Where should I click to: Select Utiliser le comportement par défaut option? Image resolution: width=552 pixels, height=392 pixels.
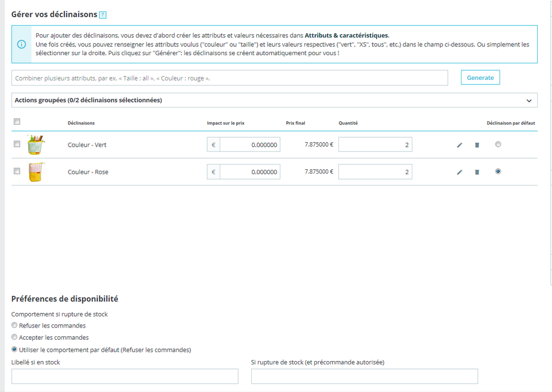click(14, 350)
